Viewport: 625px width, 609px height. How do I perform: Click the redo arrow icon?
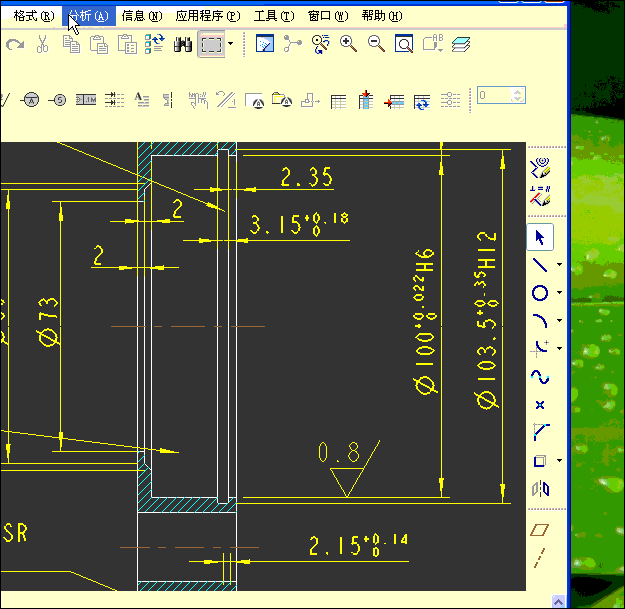(x=15, y=44)
